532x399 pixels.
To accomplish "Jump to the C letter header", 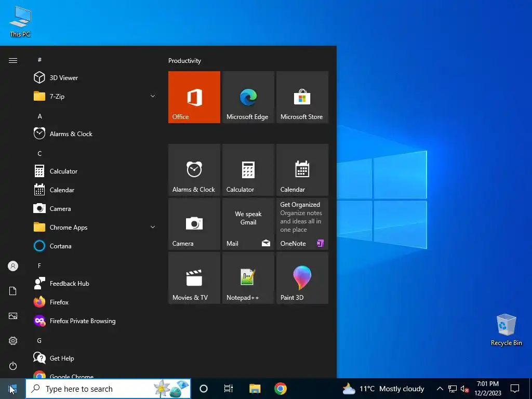I will click(x=39, y=153).
